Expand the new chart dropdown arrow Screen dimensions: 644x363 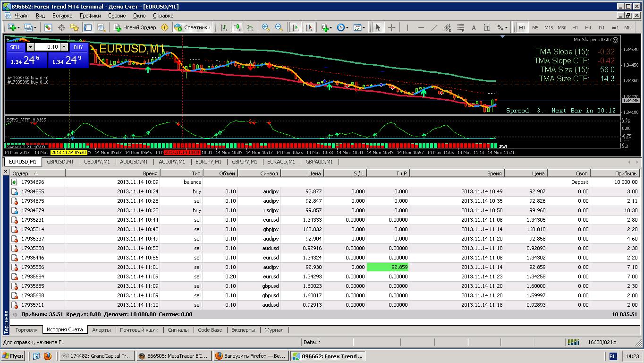coord(18,27)
